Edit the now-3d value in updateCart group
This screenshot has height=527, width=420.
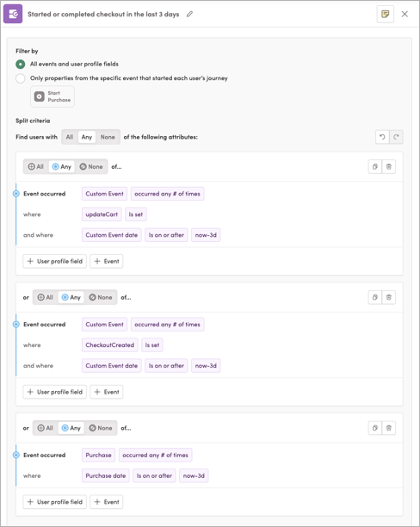(206, 235)
